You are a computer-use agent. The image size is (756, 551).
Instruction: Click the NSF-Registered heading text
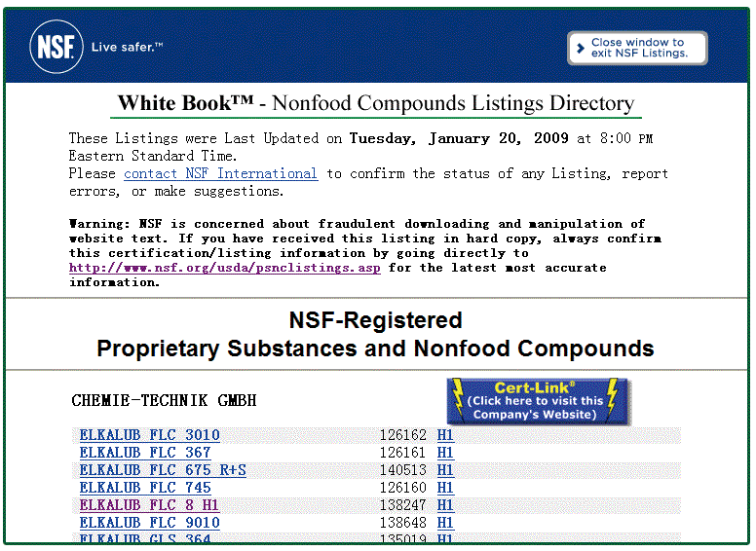[x=376, y=320]
